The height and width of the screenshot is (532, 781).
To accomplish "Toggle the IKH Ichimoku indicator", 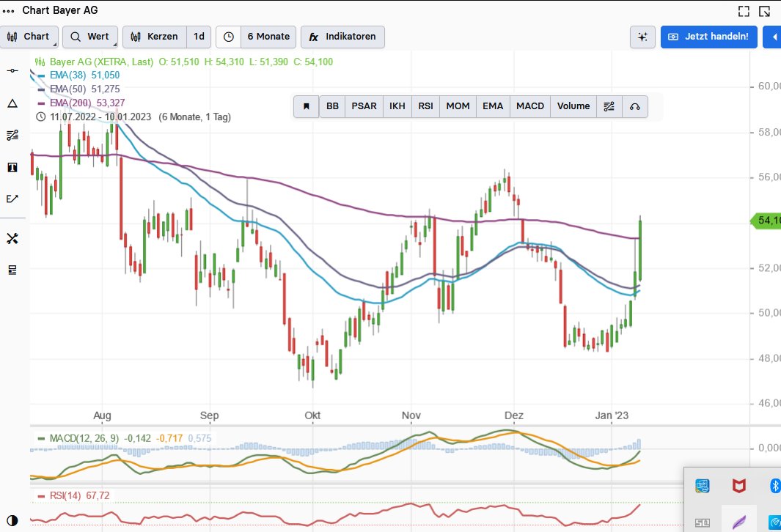I will pyautogui.click(x=397, y=106).
